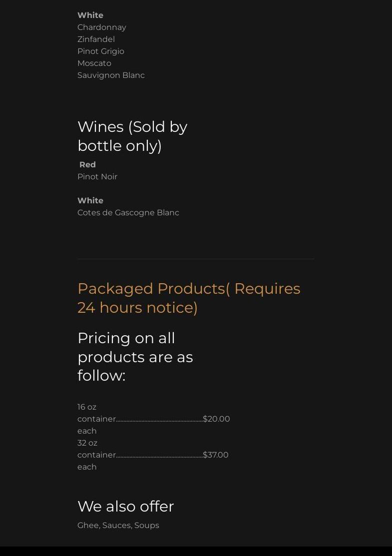Select Moscato in the white wines

pos(94,63)
